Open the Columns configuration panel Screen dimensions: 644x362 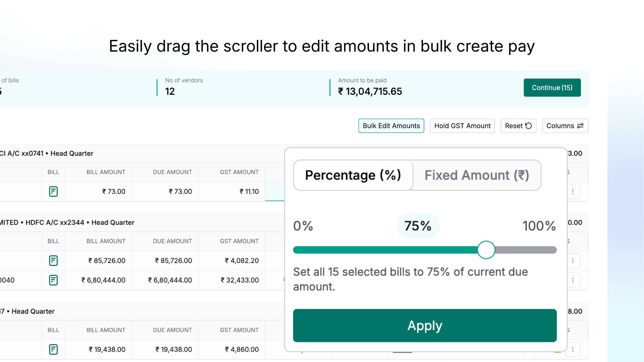pos(565,126)
